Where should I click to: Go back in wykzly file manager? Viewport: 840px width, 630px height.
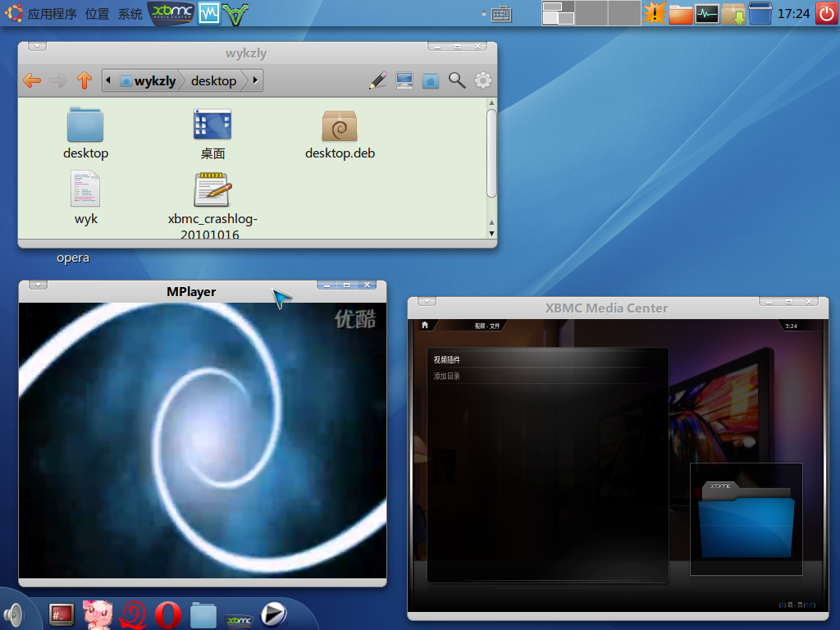coord(32,81)
